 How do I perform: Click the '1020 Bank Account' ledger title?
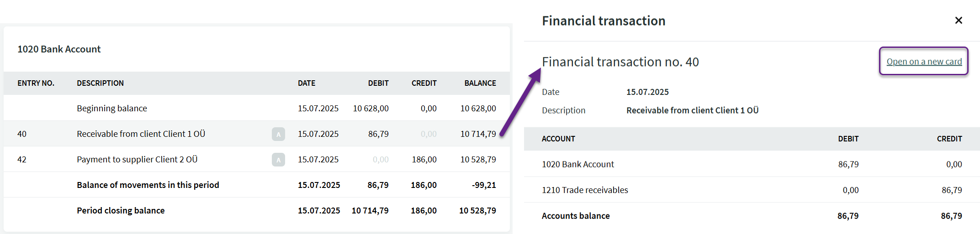click(59, 49)
